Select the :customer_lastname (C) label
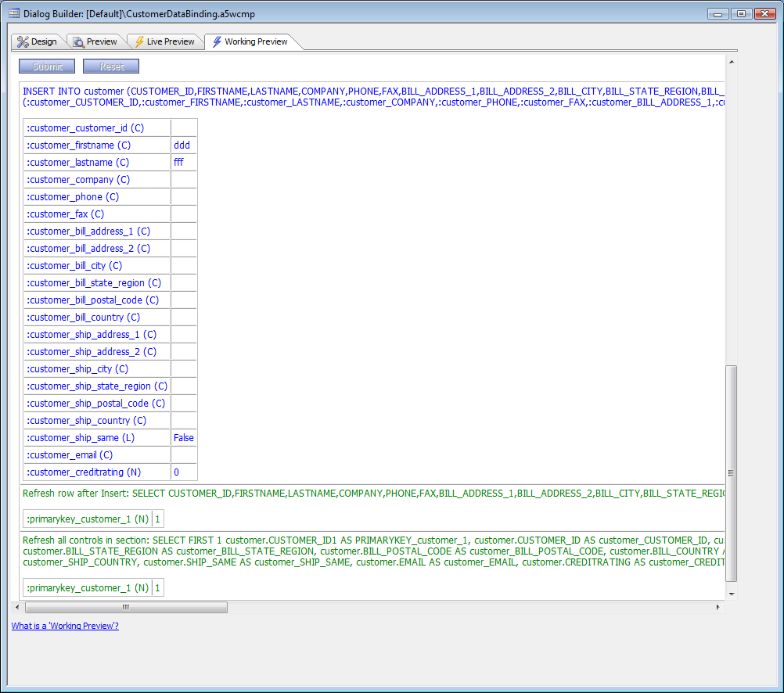This screenshot has width=784, height=693. [x=78, y=163]
